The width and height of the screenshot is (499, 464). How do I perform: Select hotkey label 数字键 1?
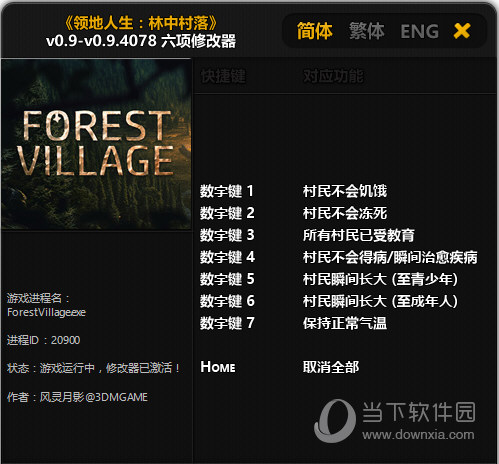227,191
